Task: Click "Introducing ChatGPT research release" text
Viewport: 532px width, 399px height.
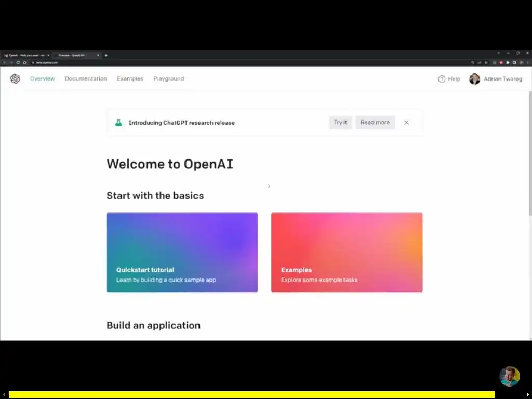Action: [181, 123]
